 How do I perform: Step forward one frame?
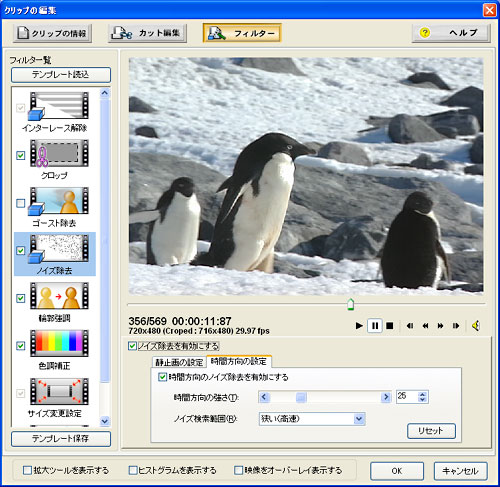point(456,326)
